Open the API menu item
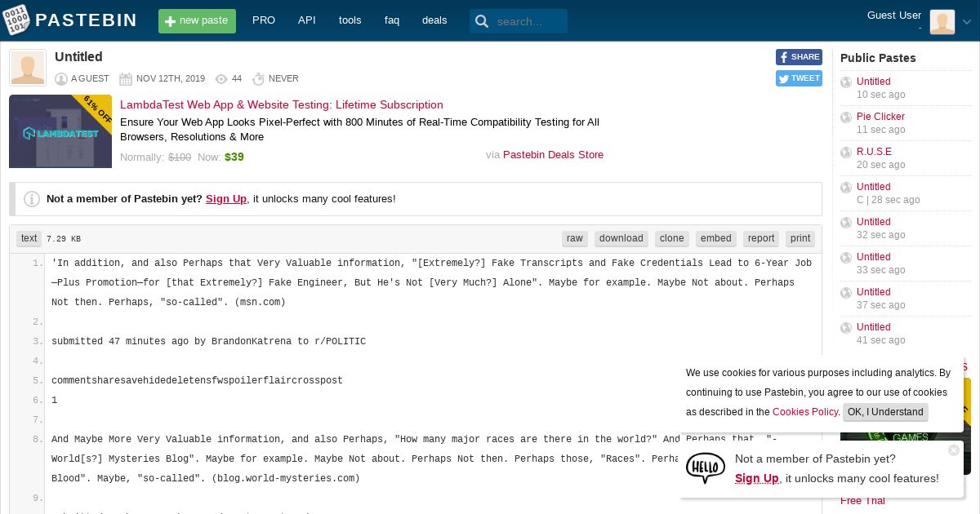The height and width of the screenshot is (514, 980). click(307, 20)
